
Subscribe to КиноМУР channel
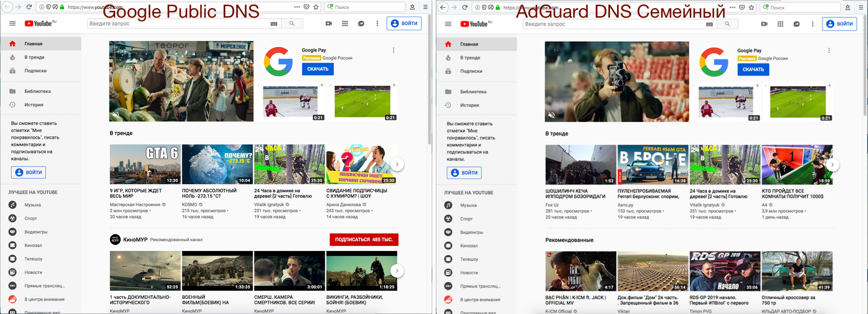pyautogui.click(x=364, y=239)
